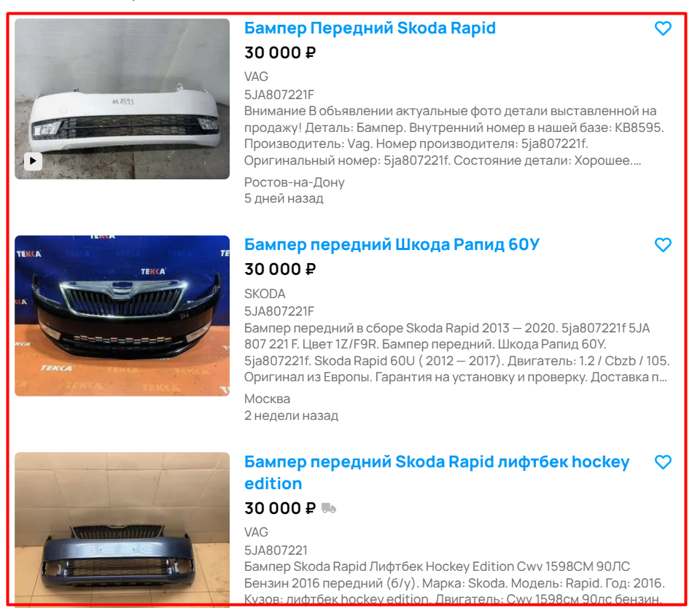Click the description mentioning Цвет 1Z/F9R
This screenshot has height=608, width=700.
click(457, 353)
